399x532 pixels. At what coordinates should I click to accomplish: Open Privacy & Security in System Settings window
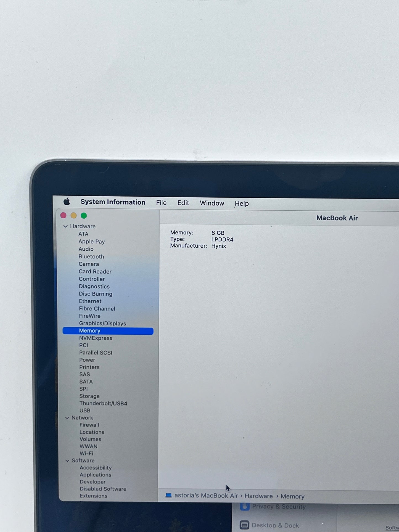click(279, 507)
